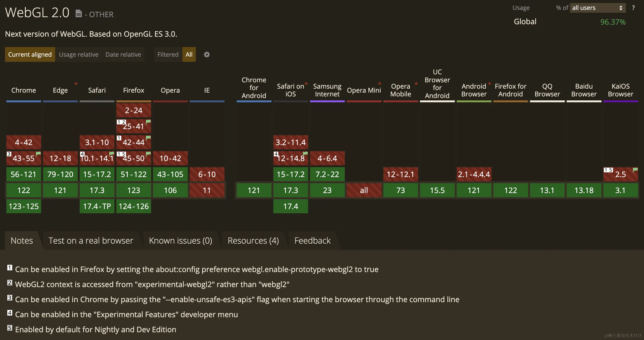The image size is (644, 340).
Task: Click the Firefox column header
Action: point(134,90)
